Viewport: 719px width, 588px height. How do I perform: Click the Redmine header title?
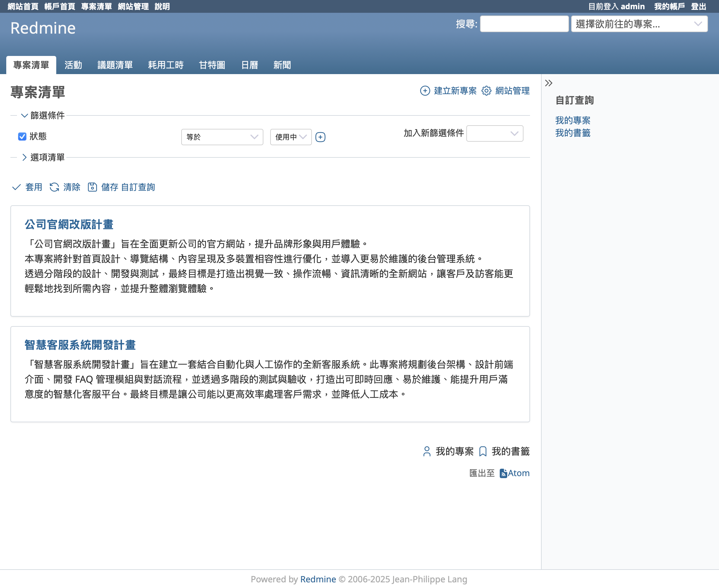pyautogui.click(x=43, y=28)
